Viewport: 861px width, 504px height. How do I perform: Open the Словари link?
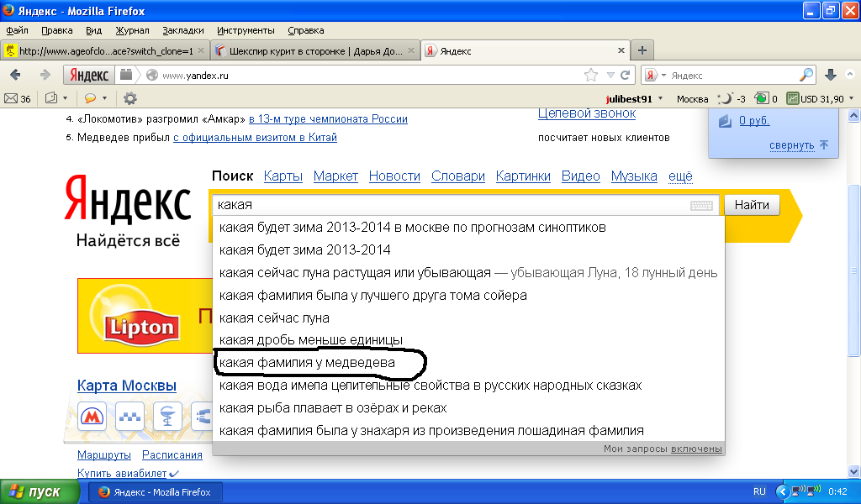tap(458, 176)
